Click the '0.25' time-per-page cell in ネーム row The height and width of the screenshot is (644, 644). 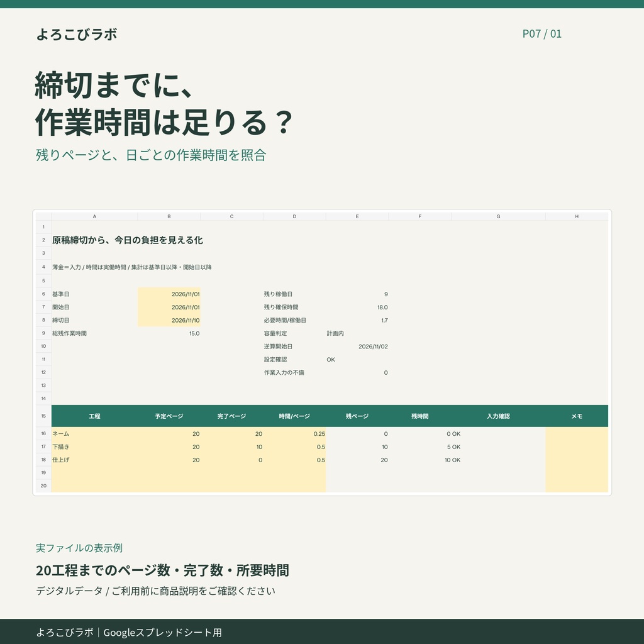pos(294,434)
